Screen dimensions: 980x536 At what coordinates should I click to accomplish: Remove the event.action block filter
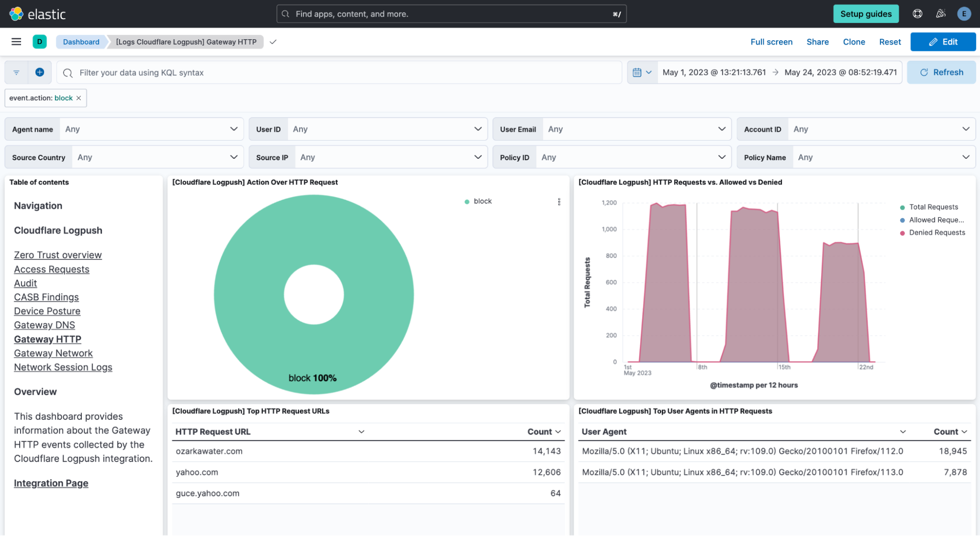78,98
